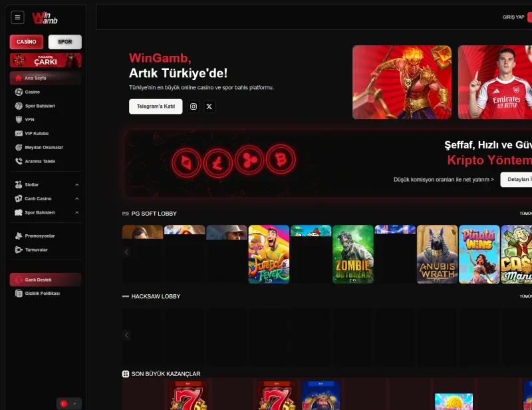Open the Kazanç Çarkı banner
Screen dimensions: 532x410
click(45, 61)
